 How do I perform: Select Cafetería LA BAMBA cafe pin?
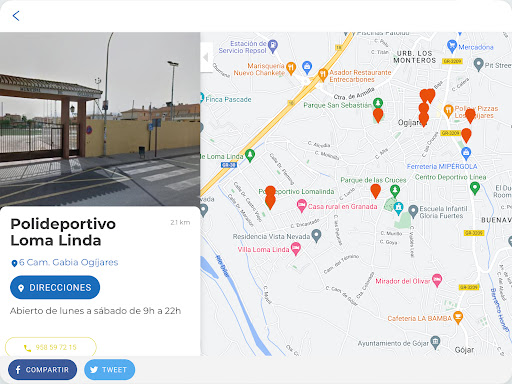[458, 317]
